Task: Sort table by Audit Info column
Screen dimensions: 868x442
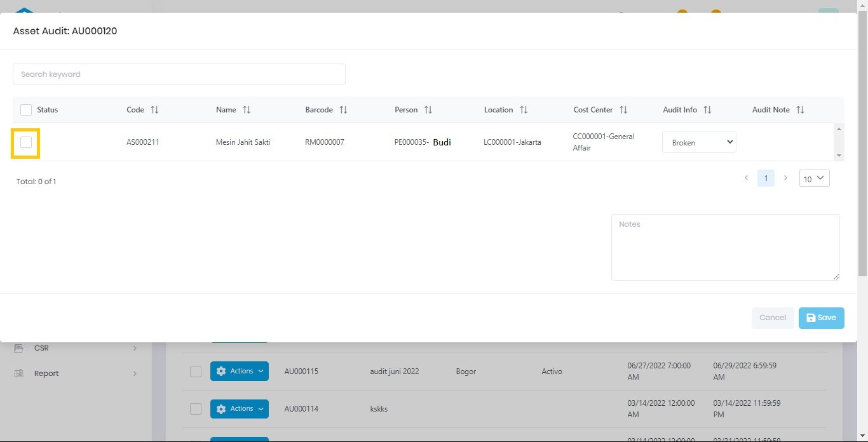Action: (x=707, y=110)
